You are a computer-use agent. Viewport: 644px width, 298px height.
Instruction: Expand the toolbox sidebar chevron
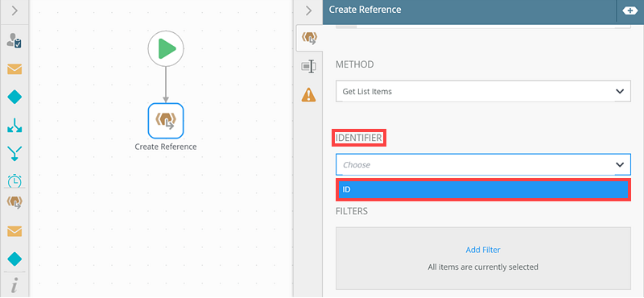click(x=14, y=11)
